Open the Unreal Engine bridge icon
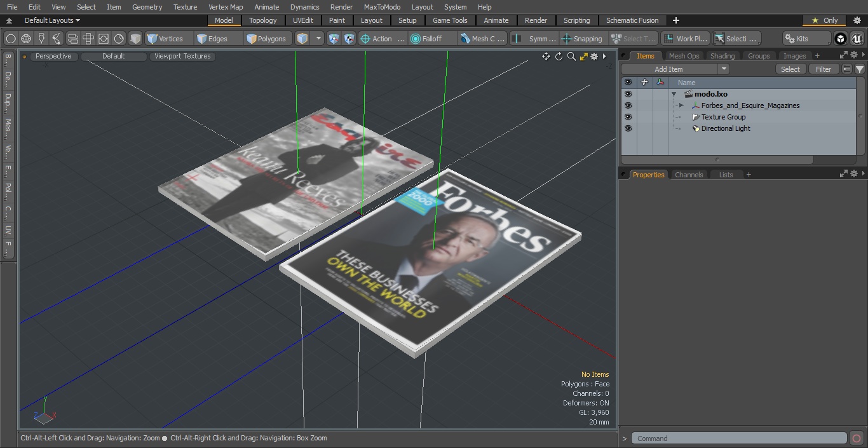The width and height of the screenshot is (868, 448). point(857,39)
